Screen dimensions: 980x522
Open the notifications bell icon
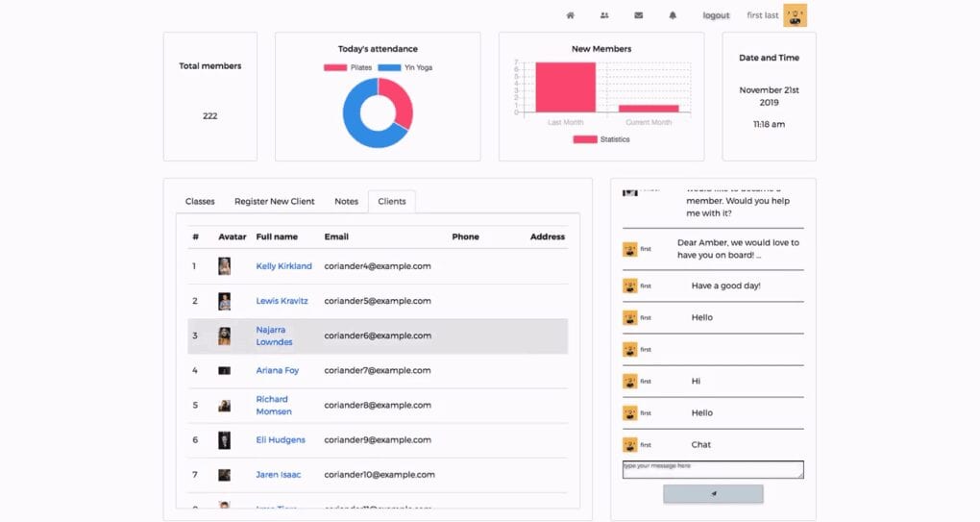[x=673, y=15]
